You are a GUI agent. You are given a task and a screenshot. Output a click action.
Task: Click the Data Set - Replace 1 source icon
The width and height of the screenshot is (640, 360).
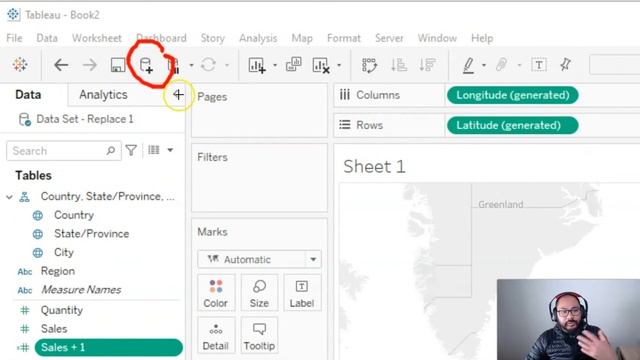[x=24, y=119]
